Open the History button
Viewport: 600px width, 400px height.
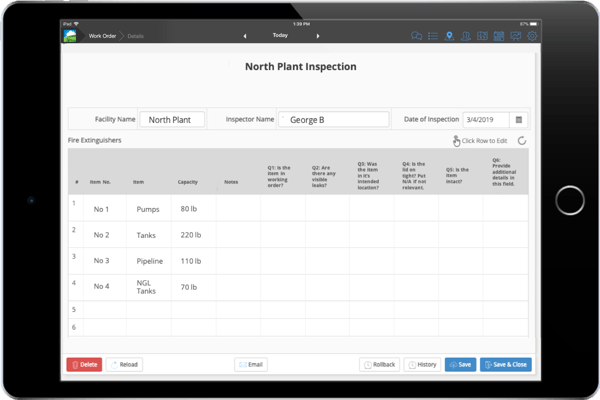pyautogui.click(x=421, y=364)
